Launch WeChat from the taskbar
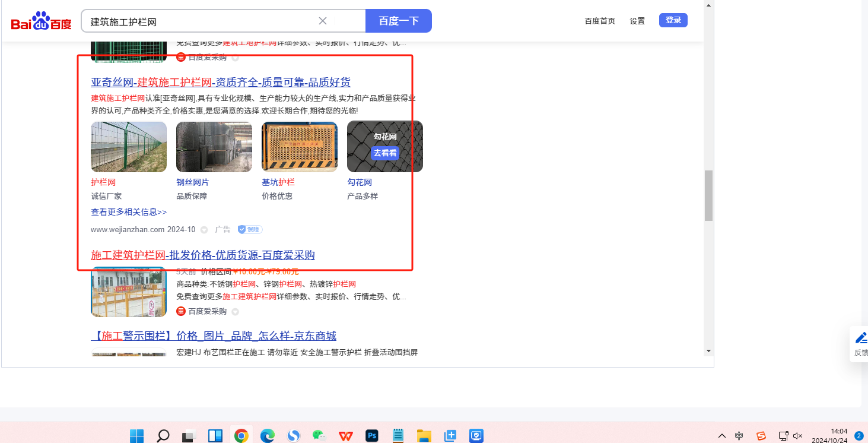The height and width of the screenshot is (443, 868). pos(319,436)
